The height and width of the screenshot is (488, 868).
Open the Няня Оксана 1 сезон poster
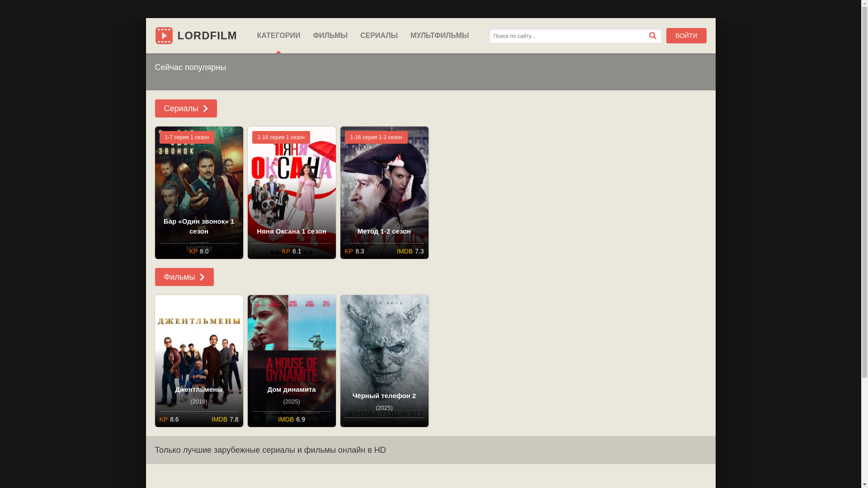292,190
